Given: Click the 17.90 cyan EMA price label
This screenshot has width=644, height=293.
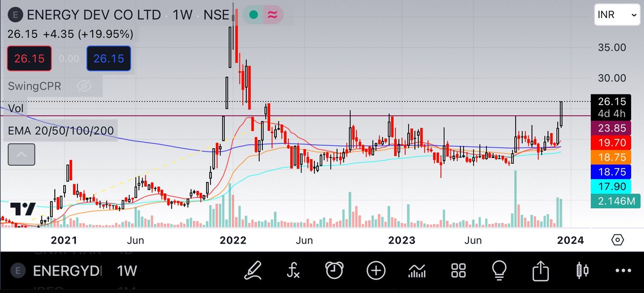Looking at the screenshot, I should tap(611, 186).
